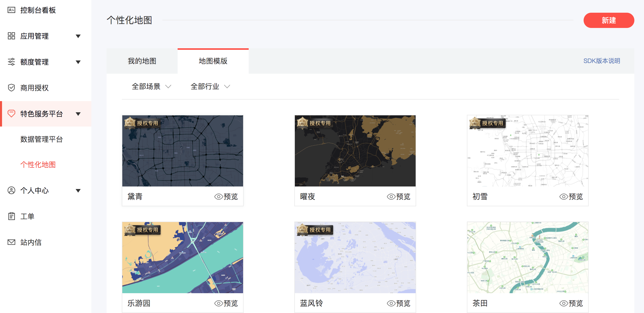Image resolution: width=644 pixels, height=313 pixels.
Task: Click the 控制台看板 dashboard icon
Action: [x=11, y=10]
